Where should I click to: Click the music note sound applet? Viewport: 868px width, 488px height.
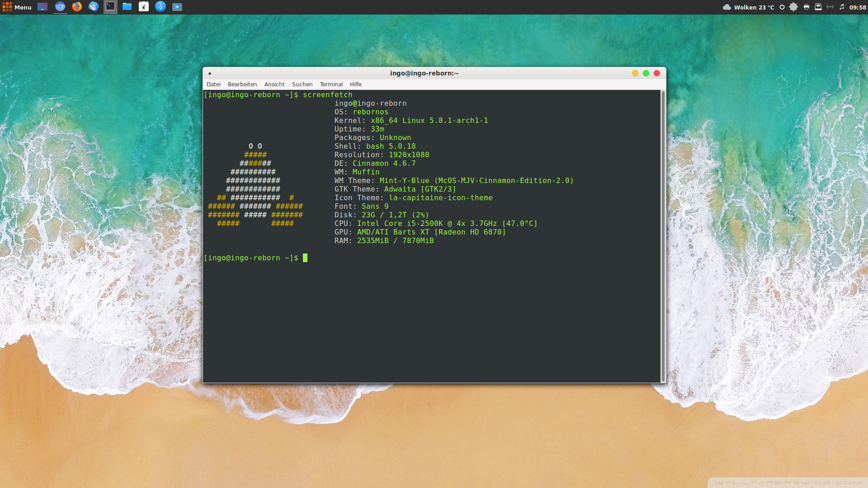tap(842, 7)
